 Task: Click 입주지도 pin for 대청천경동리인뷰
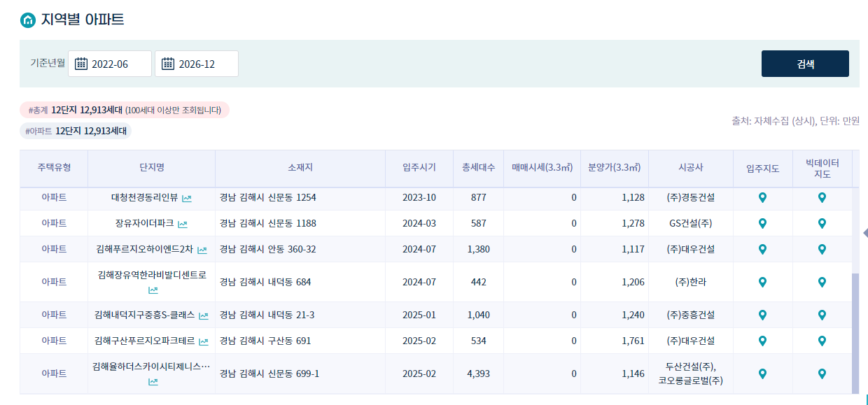762,198
